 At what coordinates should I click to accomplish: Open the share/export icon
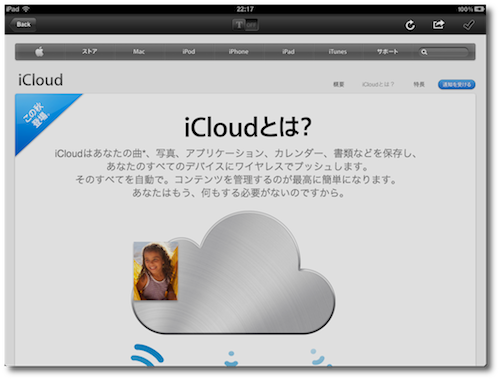pos(438,24)
